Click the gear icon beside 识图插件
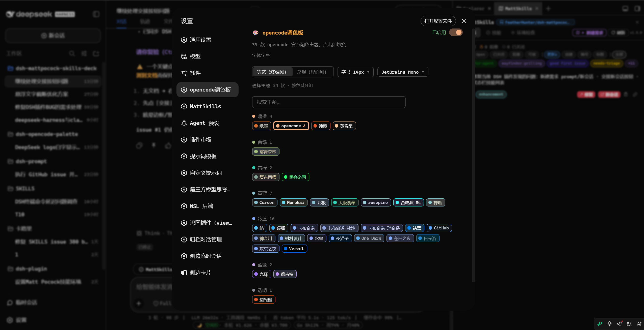This screenshot has height=330, width=644. coord(184,223)
